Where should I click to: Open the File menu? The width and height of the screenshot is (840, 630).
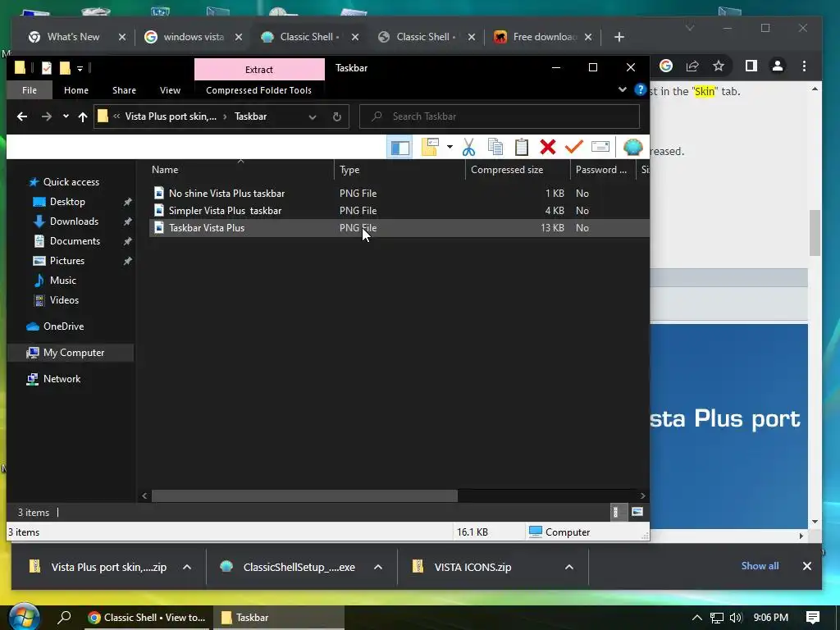(30, 90)
